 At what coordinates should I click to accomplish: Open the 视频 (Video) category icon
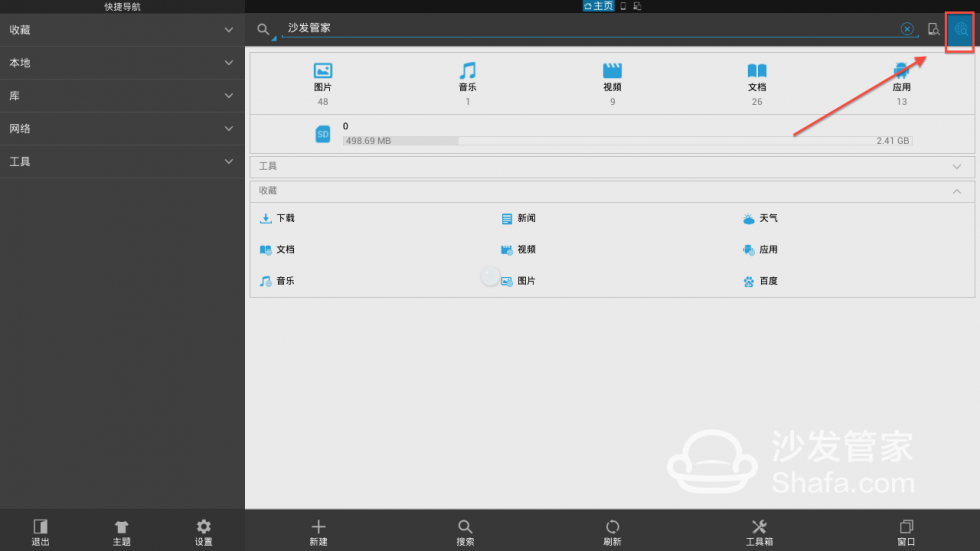tap(612, 71)
